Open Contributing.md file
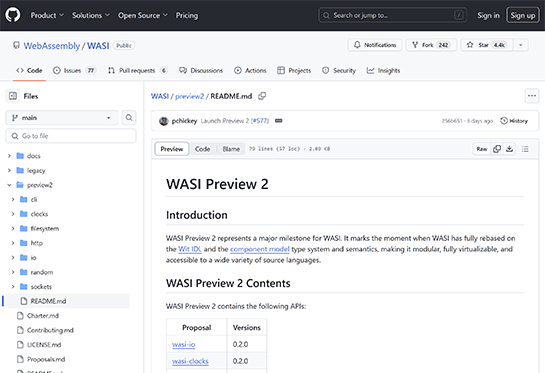The image size is (545, 373). 50,330
